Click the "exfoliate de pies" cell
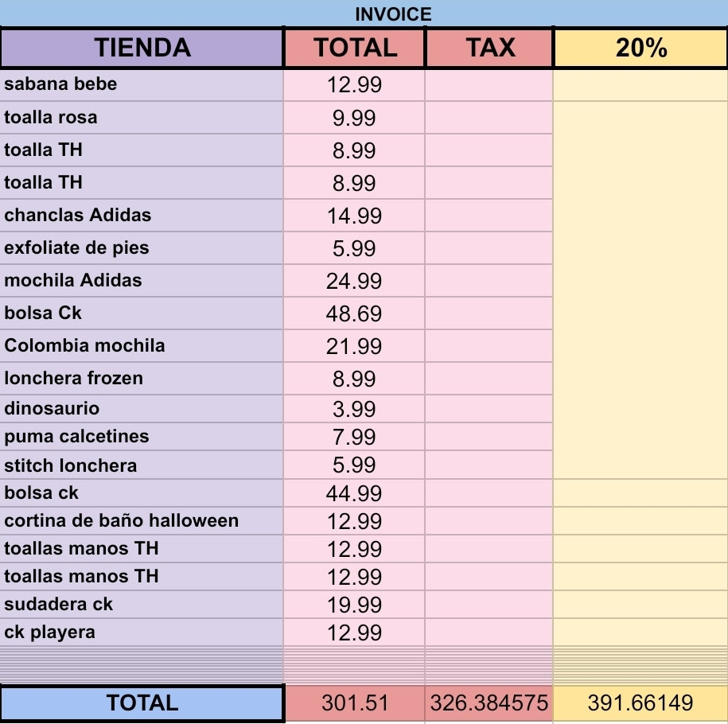The image size is (728, 724). pos(142,248)
